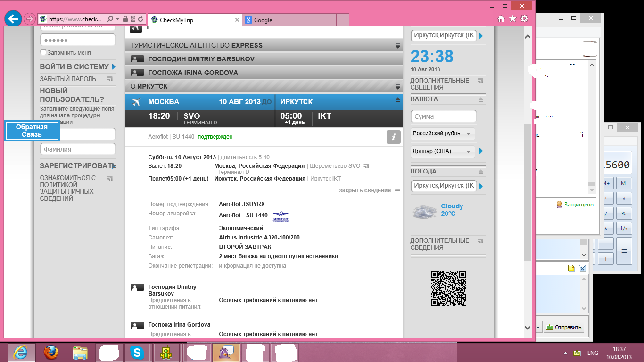Click M- key in Calculator window
The image size is (644, 362).
tap(624, 183)
